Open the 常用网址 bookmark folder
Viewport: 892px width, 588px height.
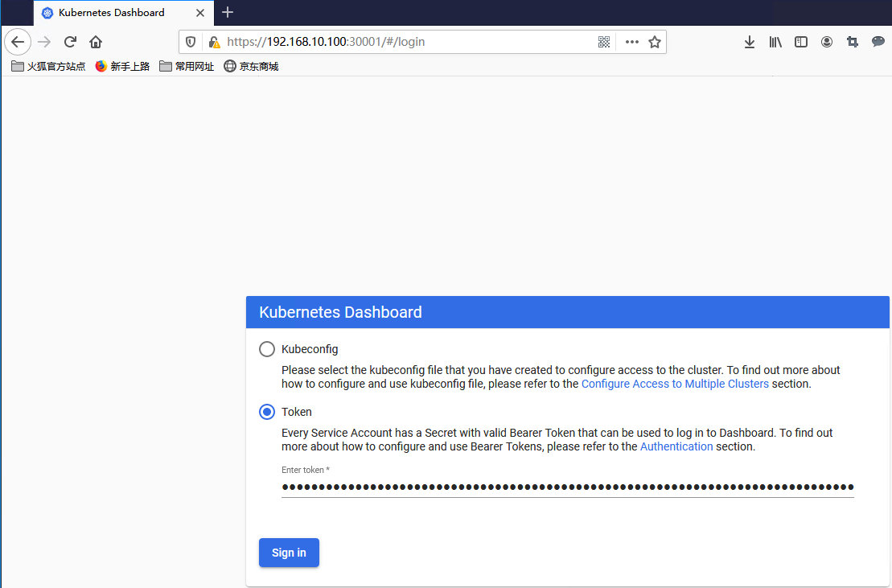coord(187,67)
